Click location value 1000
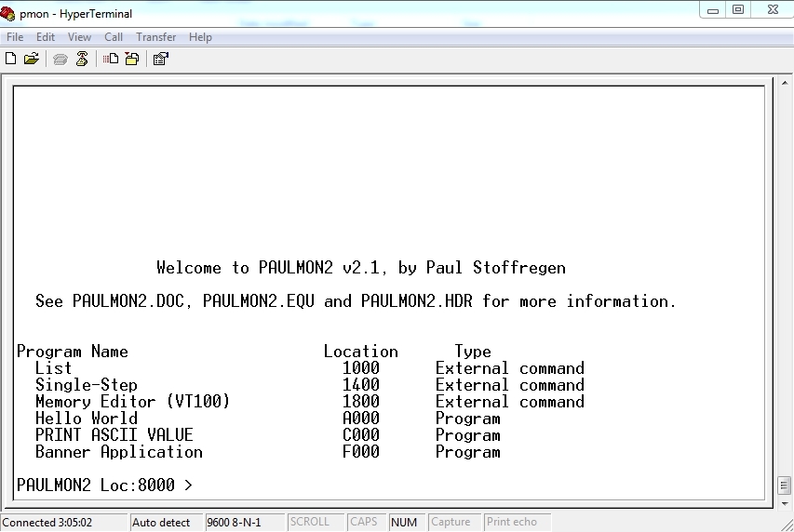The height and width of the screenshot is (532, 794). click(x=361, y=368)
